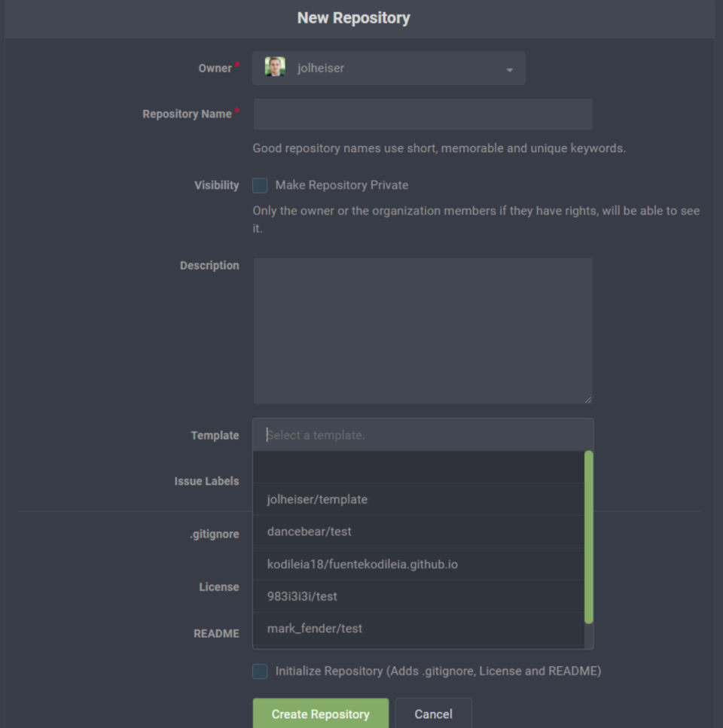
Task: Expand the Owner dropdown caret arrow
Action: click(x=510, y=69)
